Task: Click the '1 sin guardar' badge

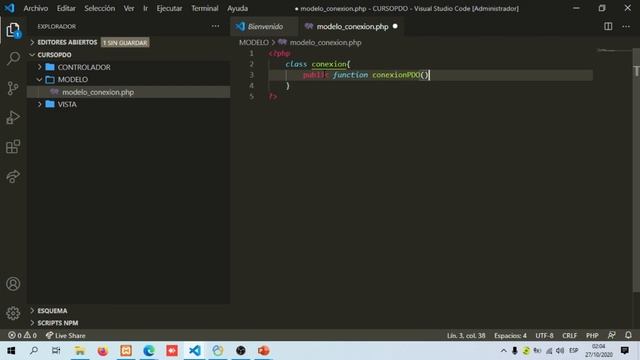Action: tap(125, 42)
